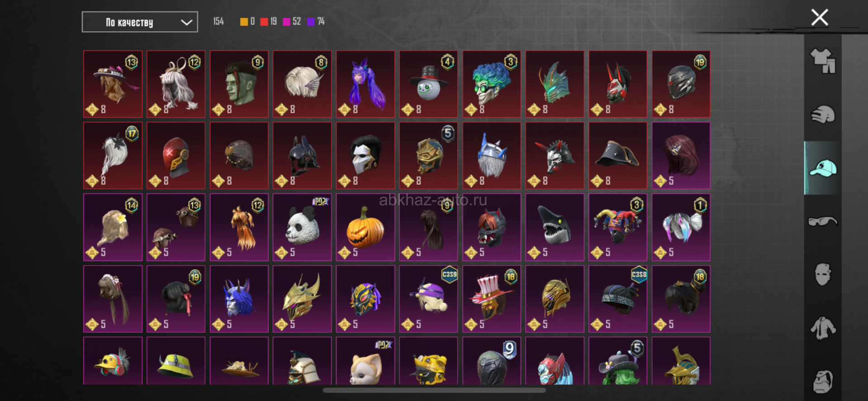Filter by the purple rarity swatch

point(311,22)
